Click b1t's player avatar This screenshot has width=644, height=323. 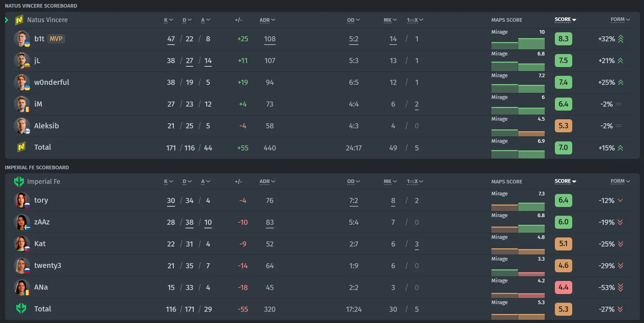[22, 39]
